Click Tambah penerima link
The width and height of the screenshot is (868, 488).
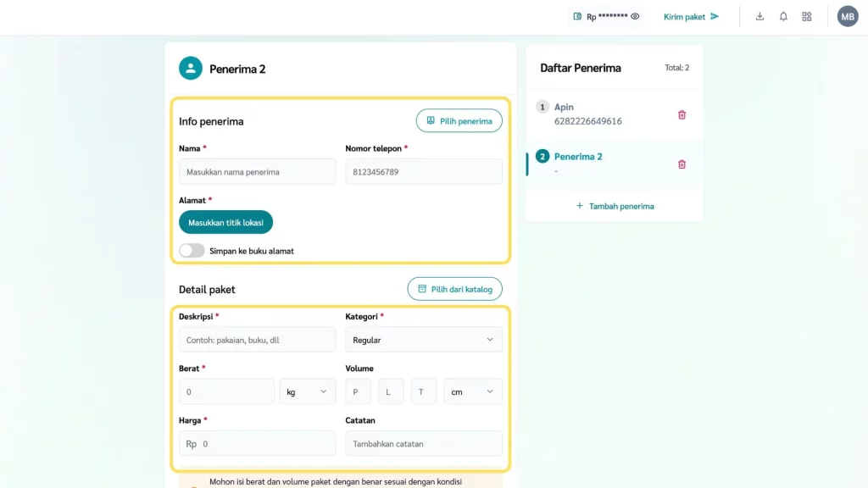coord(615,206)
